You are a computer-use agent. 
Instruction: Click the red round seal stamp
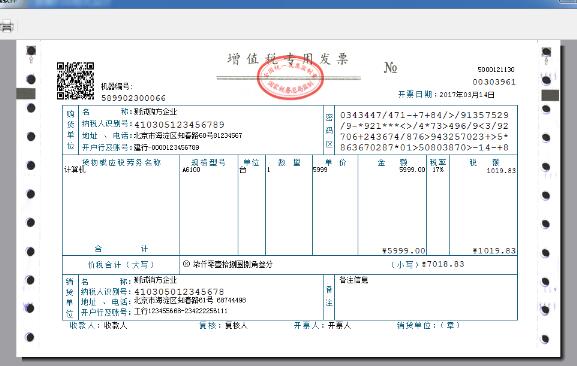(x=290, y=78)
